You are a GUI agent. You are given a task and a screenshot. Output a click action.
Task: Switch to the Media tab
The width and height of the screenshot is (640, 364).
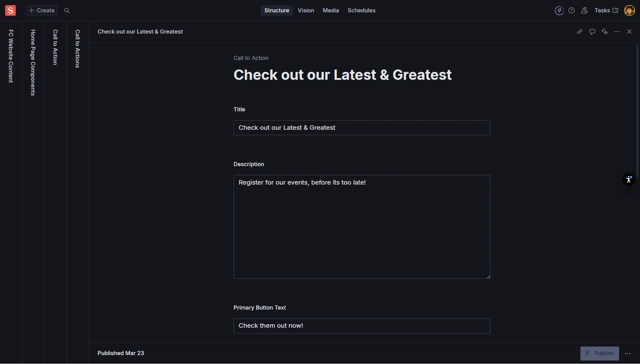pyautogui.click(x=330, y=11)
